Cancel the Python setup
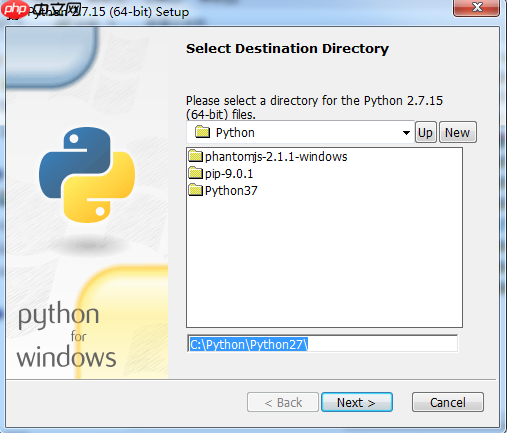 point(447,402)
